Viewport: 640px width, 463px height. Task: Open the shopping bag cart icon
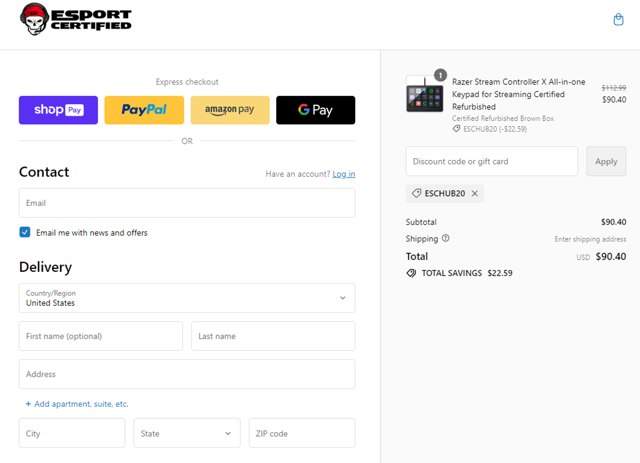click(618, 20)
